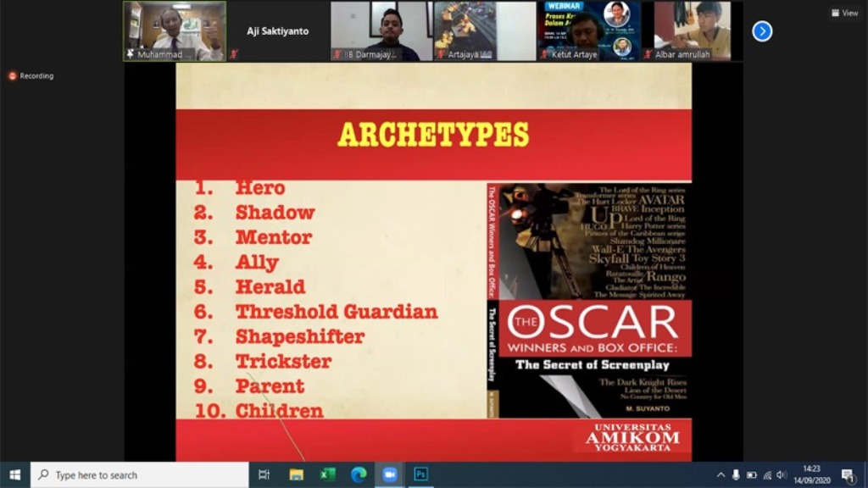This screenshot has height=488, width=868.
Task: Select IB Darmajaya video thumbnail
Action: point(381,31)
